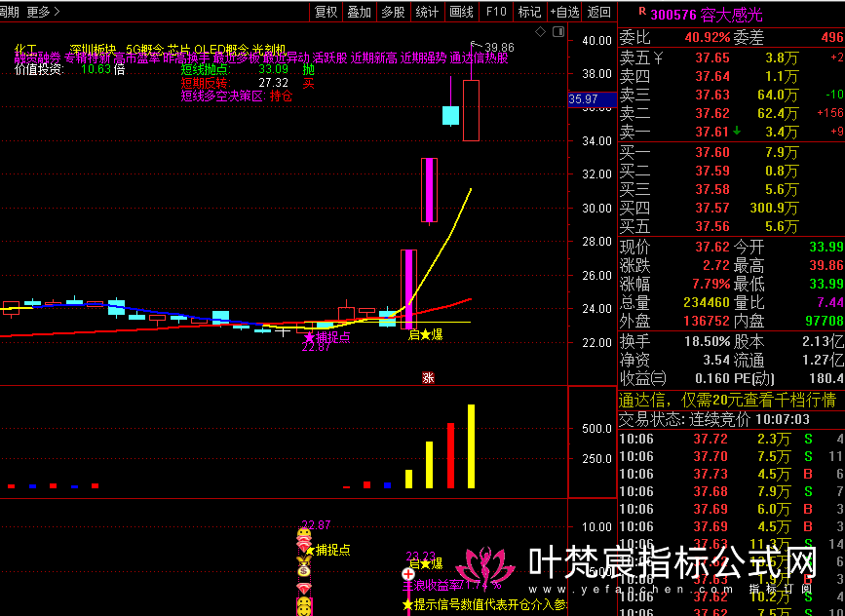Image resolution: width=845 pixels, height=616 pixels.
Task: Switch to 多股 multi-stock view
Action: [393, 12]
